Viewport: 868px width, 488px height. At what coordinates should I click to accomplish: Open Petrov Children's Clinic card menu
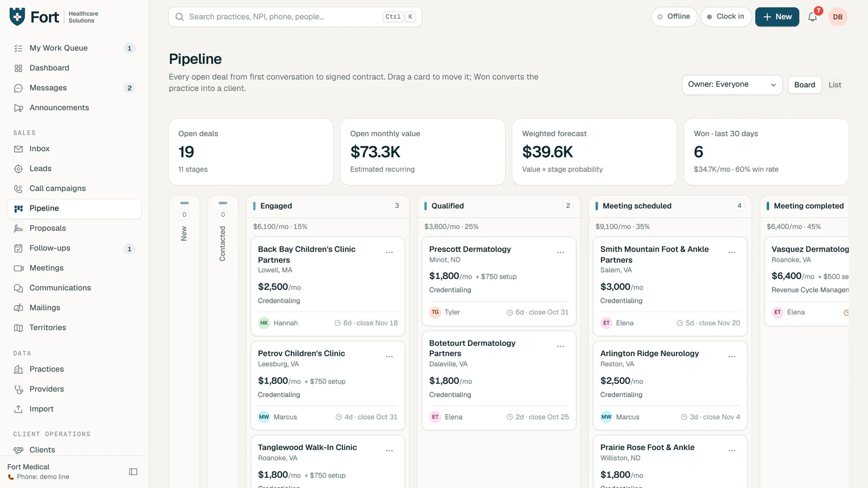[390, 357]
